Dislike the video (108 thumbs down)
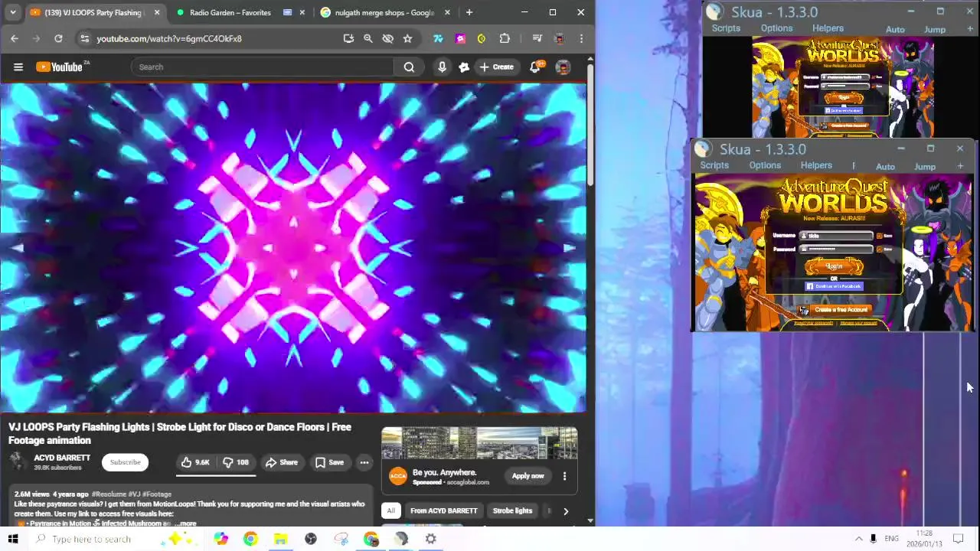Viewport: 980px width, 551px height. click(x=237, y=462)
